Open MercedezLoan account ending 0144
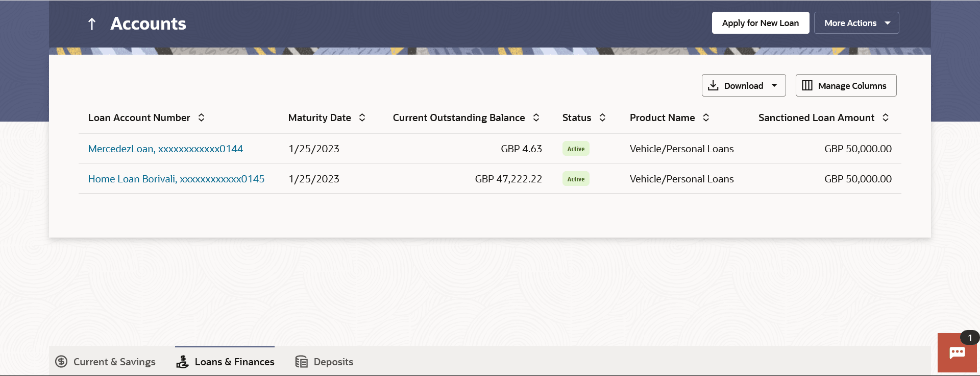This screenshot has width=980, height=376. click(165, 149)
